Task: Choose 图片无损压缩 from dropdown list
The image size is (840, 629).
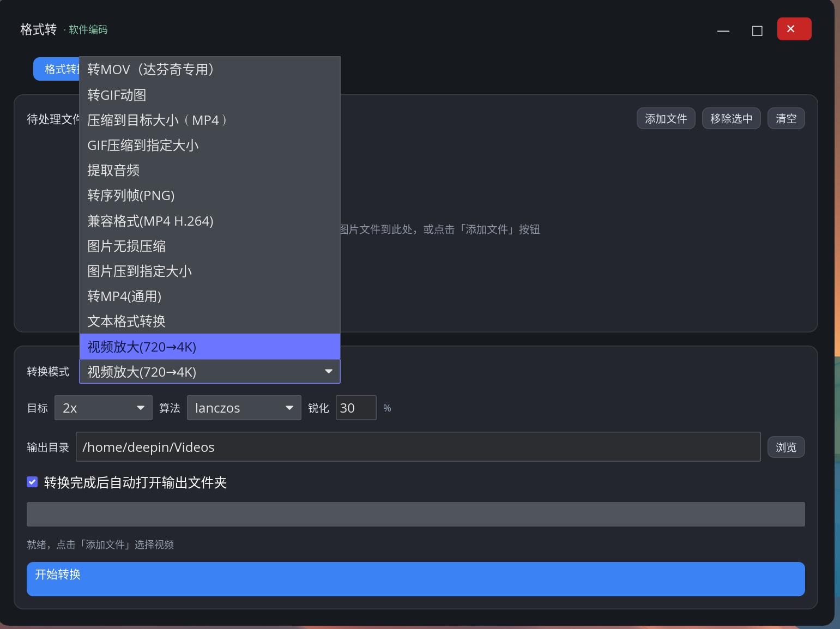Action: click(x=210, y=246)
